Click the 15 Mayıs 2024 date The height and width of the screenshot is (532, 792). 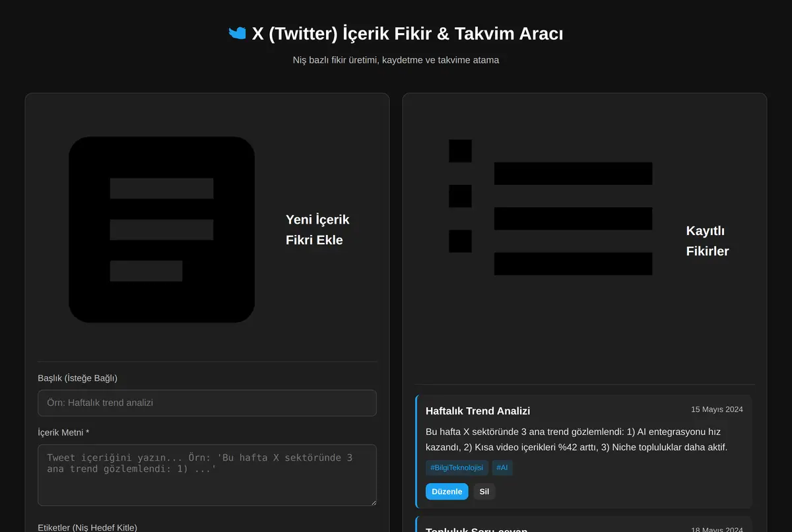[717, 409]
